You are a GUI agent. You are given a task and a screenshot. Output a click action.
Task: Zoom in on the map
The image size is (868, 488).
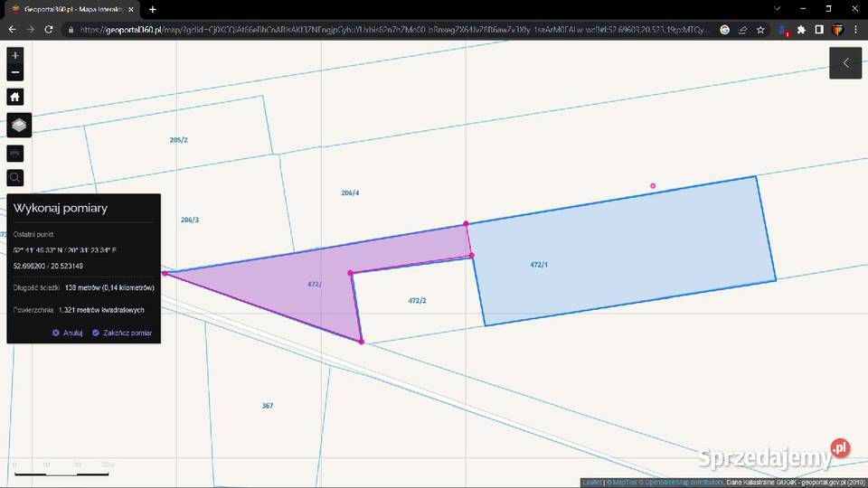click(x=15, y=56)
